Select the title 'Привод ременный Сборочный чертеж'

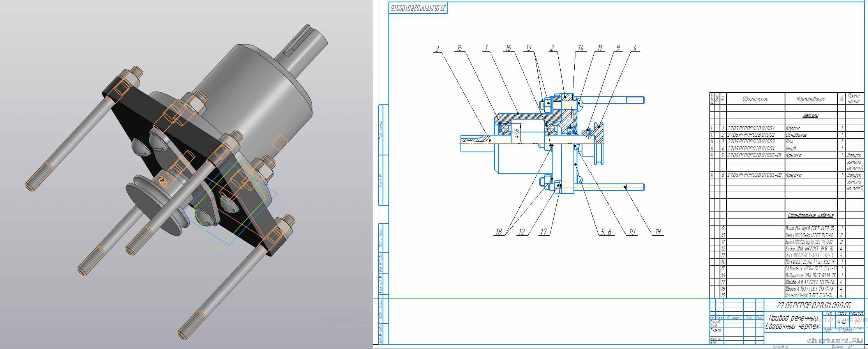(792, 322)
